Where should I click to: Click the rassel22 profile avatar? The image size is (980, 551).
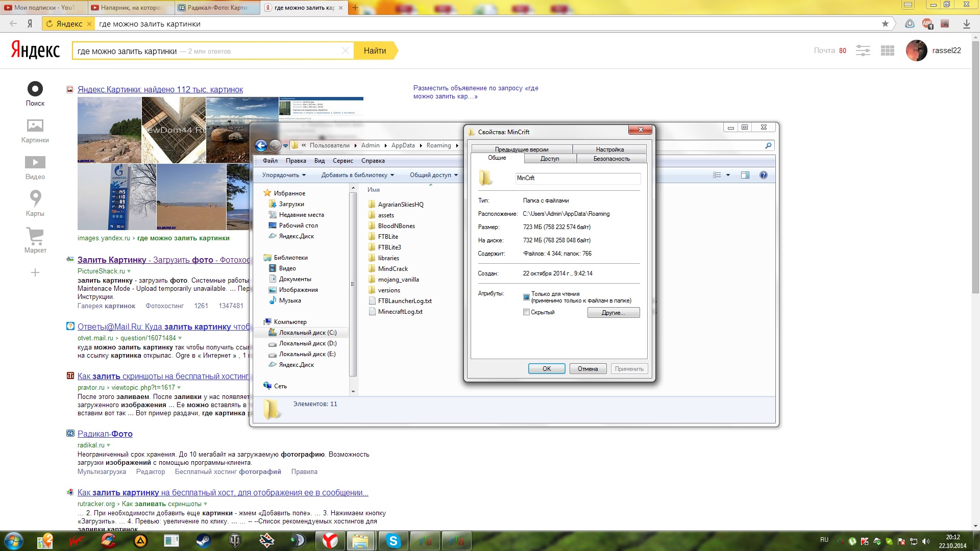coord(917,51)
